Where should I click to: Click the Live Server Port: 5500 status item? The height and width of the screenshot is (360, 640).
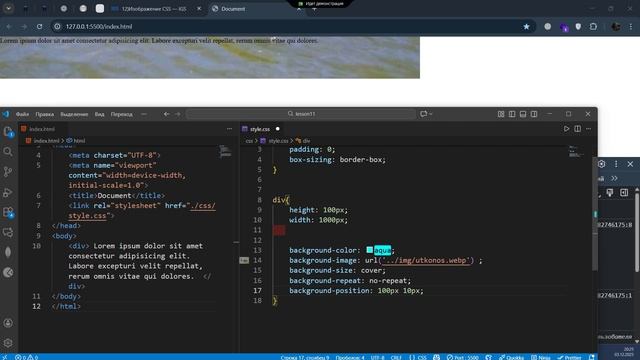462,357
